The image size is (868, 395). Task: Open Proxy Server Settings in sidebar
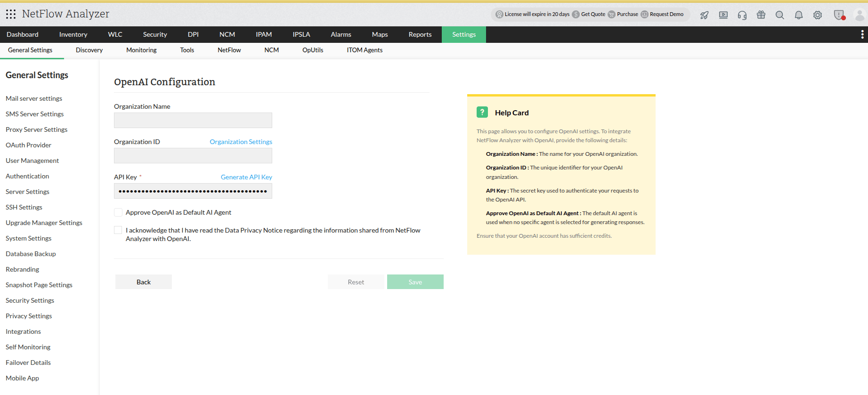37,129
